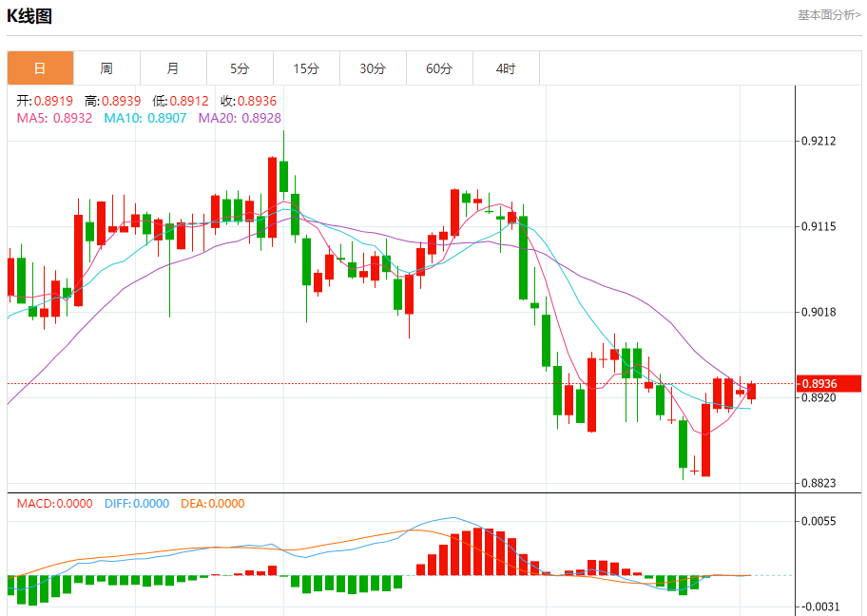Click the red 0.8936 current price tag
Viewport: 867px width, 616px height.
point(829,383)
